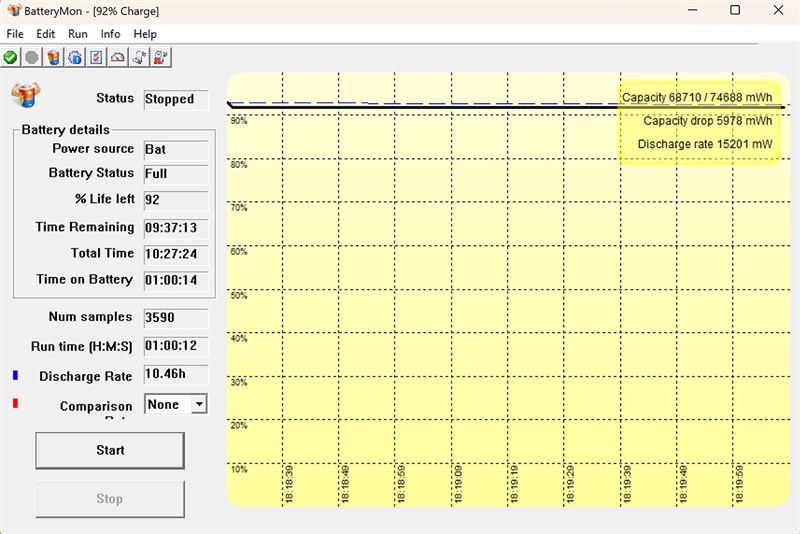The width and height of the screenshot is (800, 534).
Task: Maximize the BatteryMon window
Action: (x=735, y=10)
